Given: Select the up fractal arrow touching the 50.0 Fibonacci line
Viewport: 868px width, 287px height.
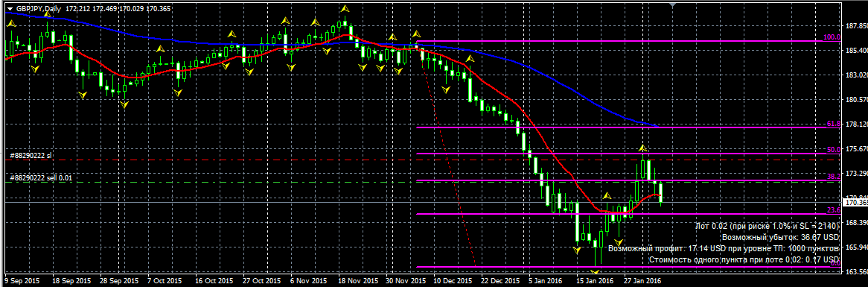Looking at the screenshot, I should point(642,148).
